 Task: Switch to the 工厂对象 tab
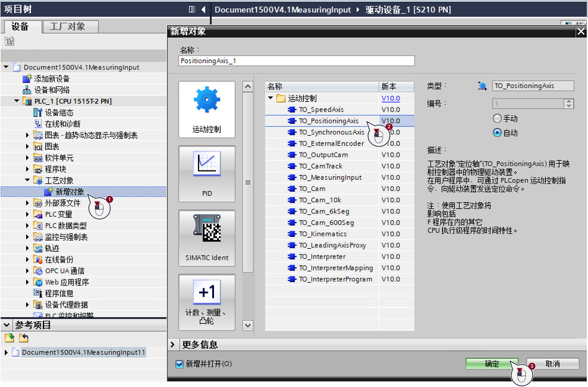pyautogui.click(x=70, y=27)
